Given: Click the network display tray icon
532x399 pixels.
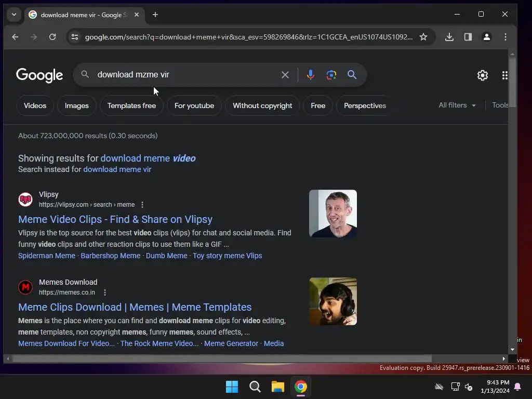Looking at the screenshot, I should click(x=455, y=387).
